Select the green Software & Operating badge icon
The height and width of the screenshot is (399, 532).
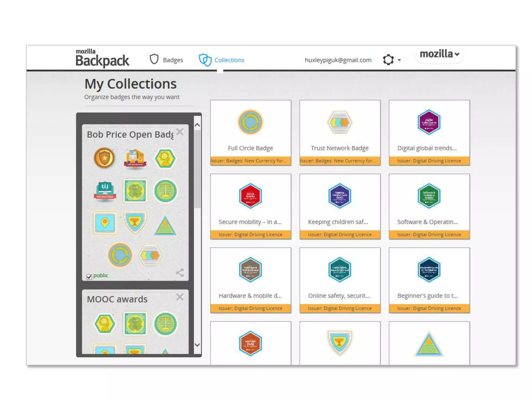pos(429,196)
